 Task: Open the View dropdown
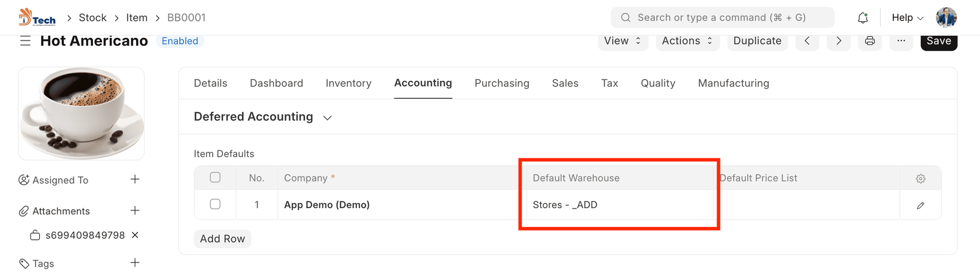coord(622,41)
